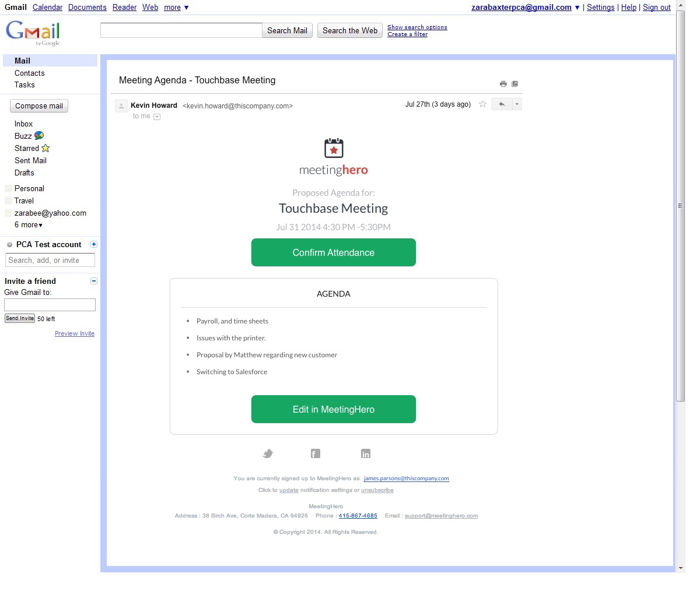The image size is (700, 612).
Task: Click the vertical page scrollbar
Action: pyautogui.click(x=680, y=205)
